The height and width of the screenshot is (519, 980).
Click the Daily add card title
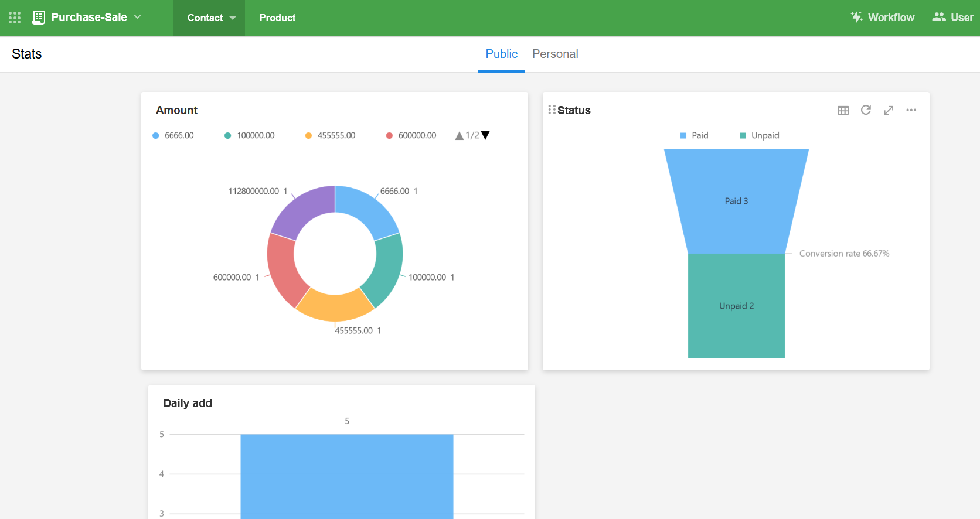(x=188, y=403)
